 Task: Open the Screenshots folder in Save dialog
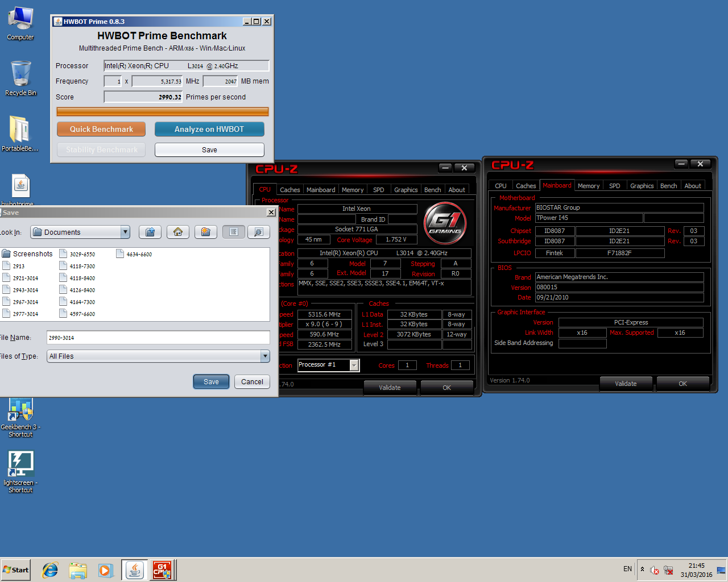coord(27,254)
